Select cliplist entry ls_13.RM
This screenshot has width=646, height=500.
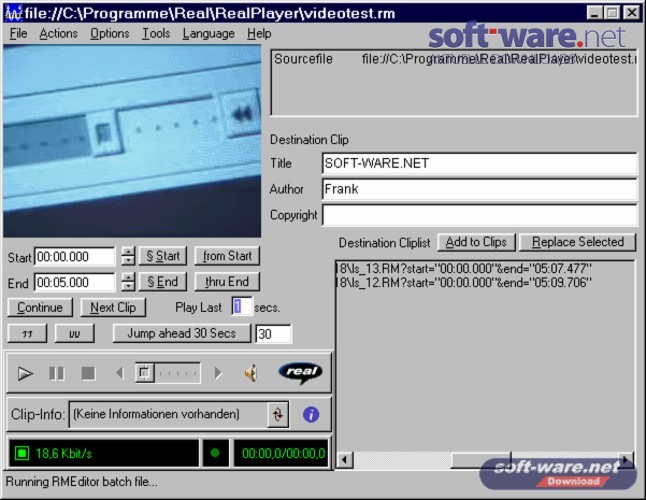point(464,269)
